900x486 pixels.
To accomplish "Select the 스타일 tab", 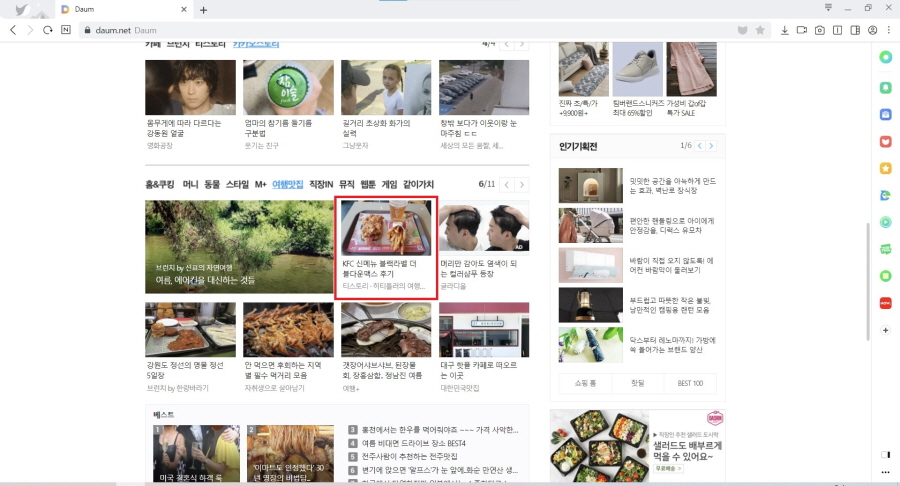I will (237, 184).
